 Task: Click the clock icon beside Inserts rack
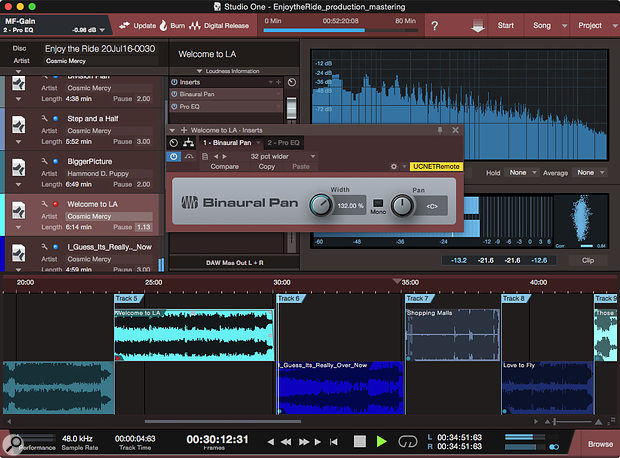[x=291, y=82]
